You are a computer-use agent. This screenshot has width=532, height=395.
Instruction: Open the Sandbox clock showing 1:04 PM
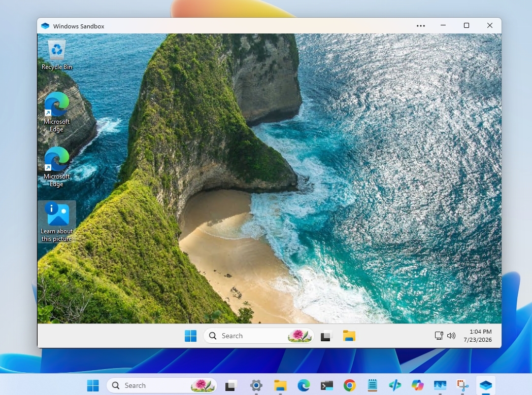[x=478, y=336]
